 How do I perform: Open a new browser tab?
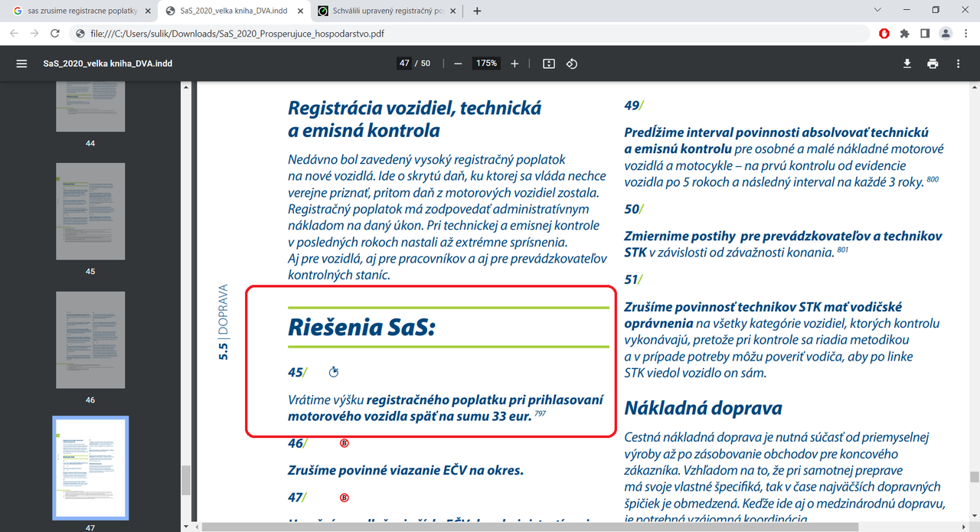(478, 11)
